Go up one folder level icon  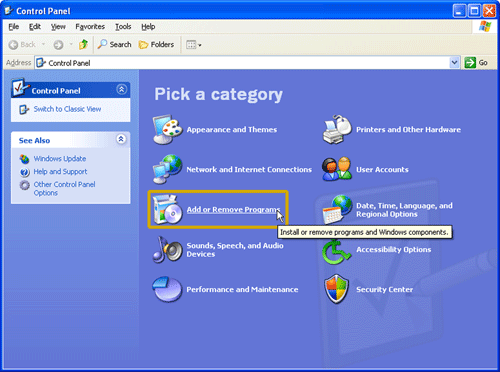[83, 44]
